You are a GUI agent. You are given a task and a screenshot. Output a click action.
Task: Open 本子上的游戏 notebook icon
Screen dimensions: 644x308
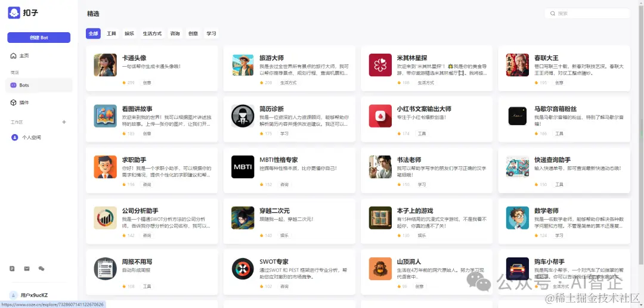380,217
